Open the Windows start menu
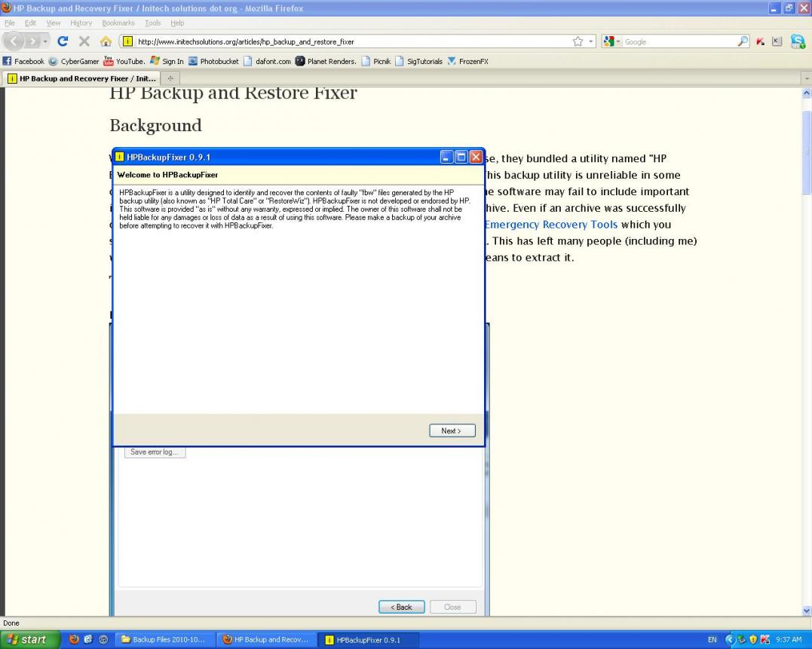Viewport: 812px width, 649px height. click(x=30, y=640)
